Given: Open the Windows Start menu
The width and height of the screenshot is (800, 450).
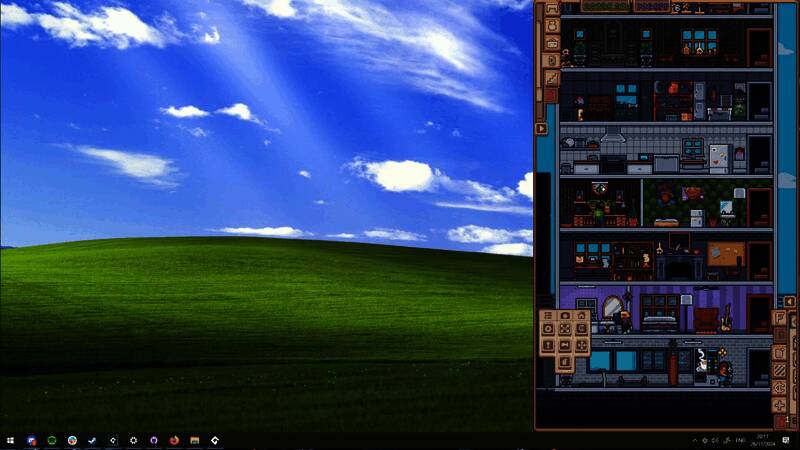Looking at the screenshot, I should (10, 440).
